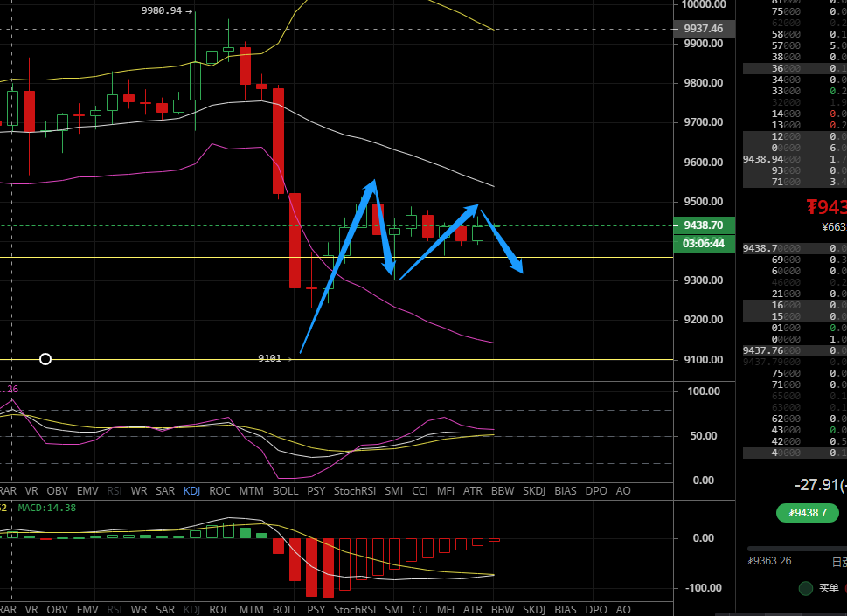The width and height of the screenshot is (847, 616).
Task: Click the white circle handle on the 9100 line
Action: pos(45,359)
